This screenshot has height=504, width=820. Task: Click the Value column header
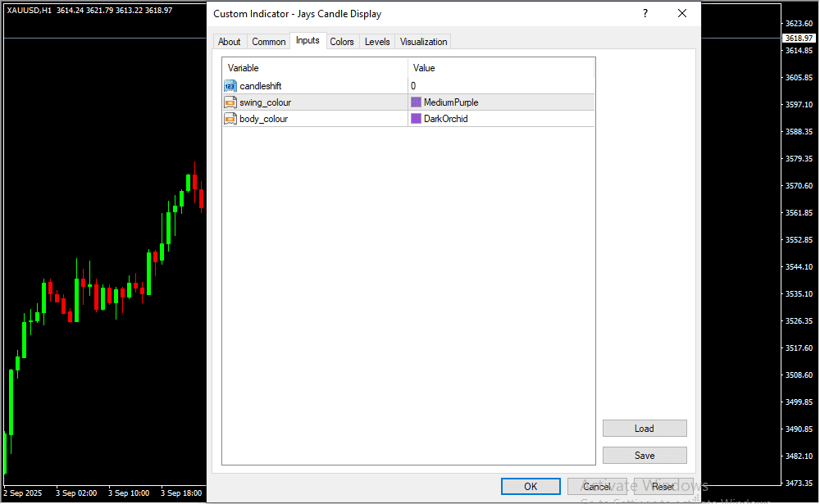tap(500, 68)
